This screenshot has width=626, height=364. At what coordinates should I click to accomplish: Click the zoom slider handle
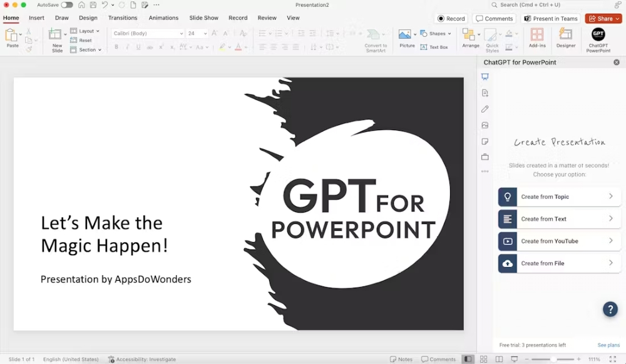[553, 359]
